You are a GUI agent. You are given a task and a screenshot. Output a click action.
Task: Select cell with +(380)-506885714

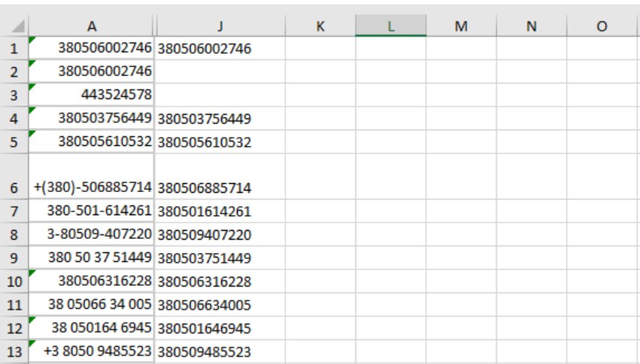coord(92,188)
